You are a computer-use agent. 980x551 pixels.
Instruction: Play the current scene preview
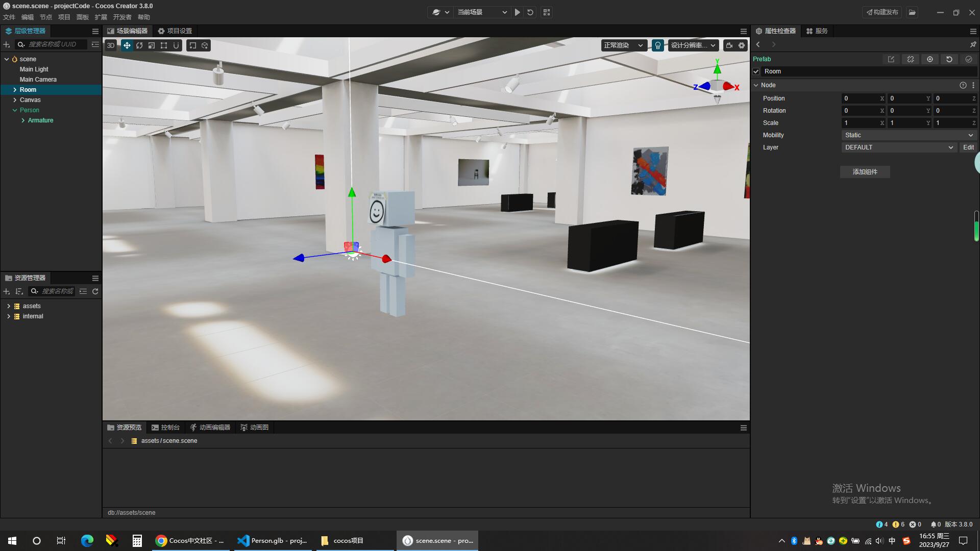point(517,12)
